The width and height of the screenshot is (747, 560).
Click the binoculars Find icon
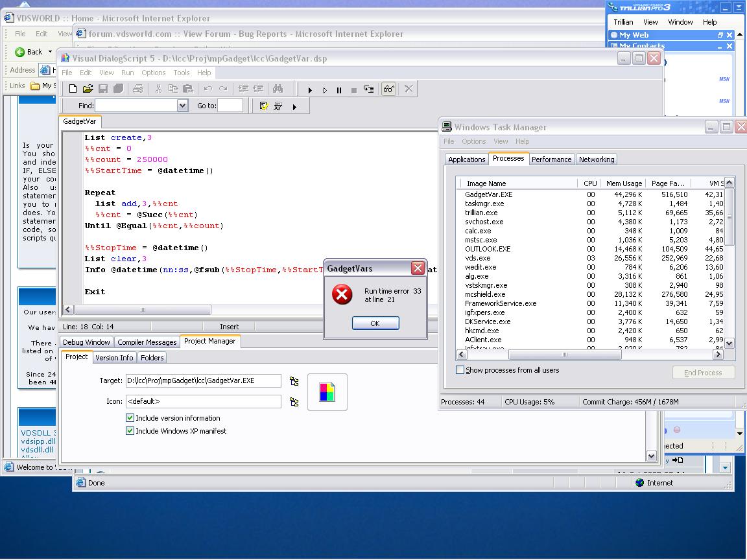(x=278, y=89)
